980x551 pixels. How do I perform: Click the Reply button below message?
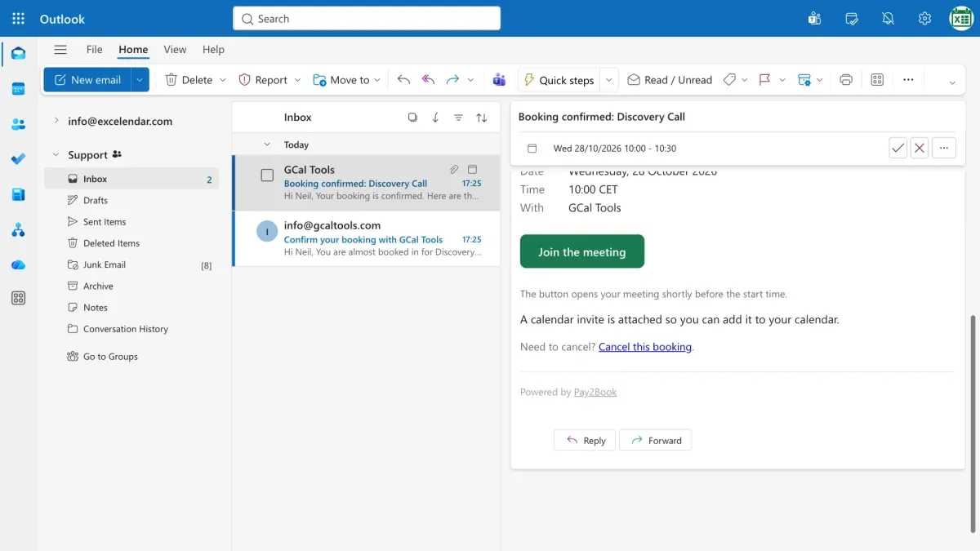585,440
